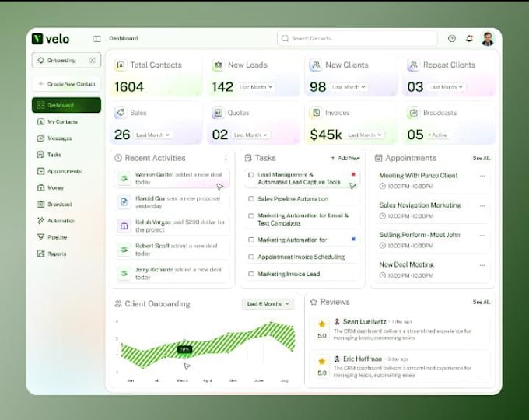Click the Sales tag icon
The height and width of the screenshot is (420, 529).
pyautogui.click(x=121, y=113)
